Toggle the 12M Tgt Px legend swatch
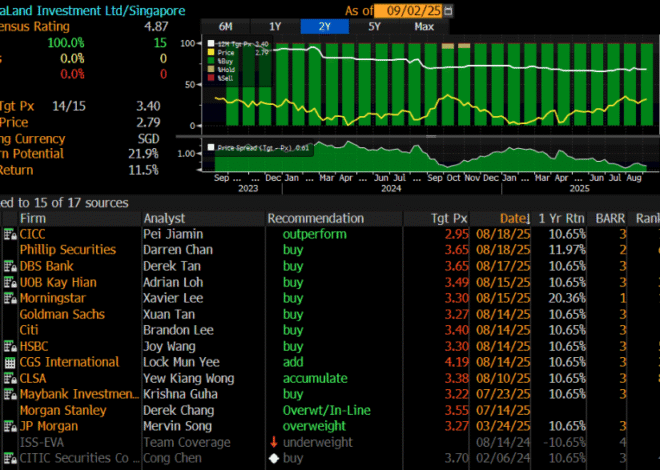This screenshot has height=470, width=660. pyautogui.click(x=211, y=44)
